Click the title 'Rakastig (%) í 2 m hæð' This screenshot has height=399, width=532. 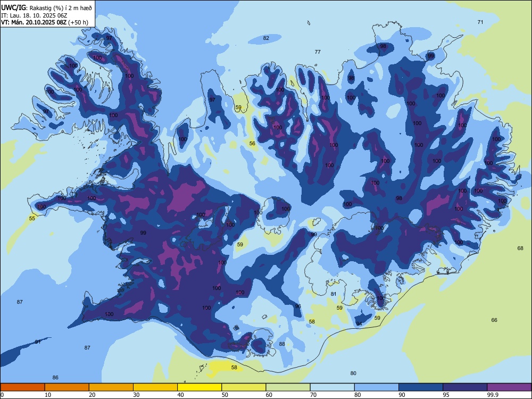coord(61,8)
